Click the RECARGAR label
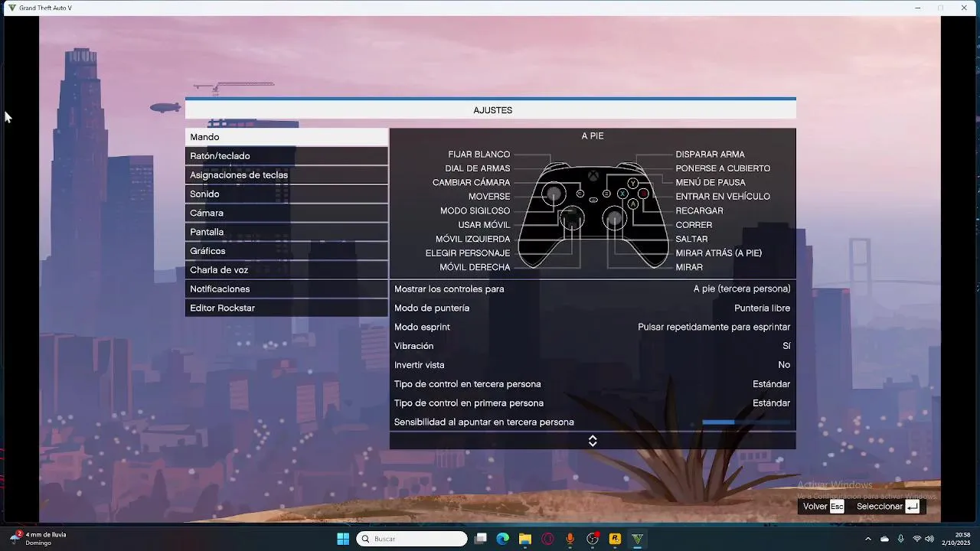This screenshot has width=980, height=551. (699, 211)
